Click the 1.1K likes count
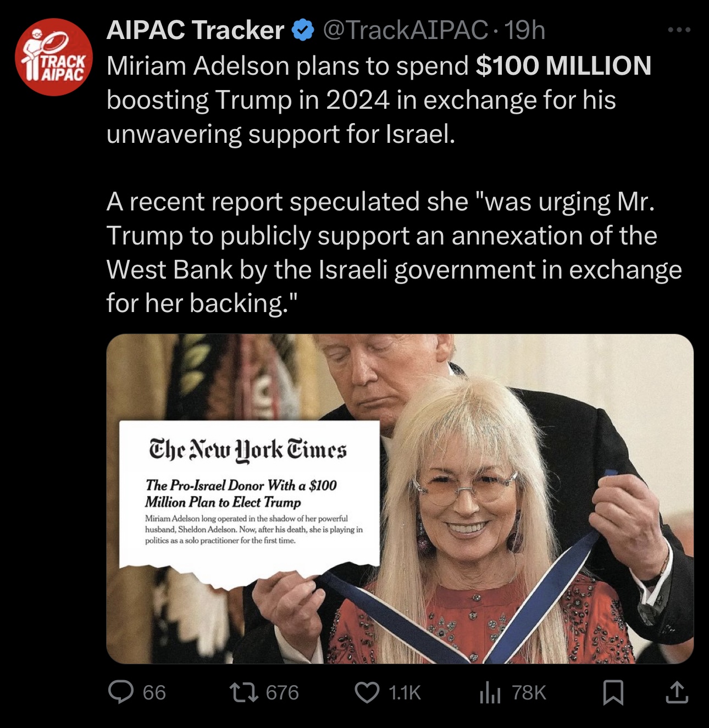The width and height of the screenshot is (709, 728). (x=405, y=692)
